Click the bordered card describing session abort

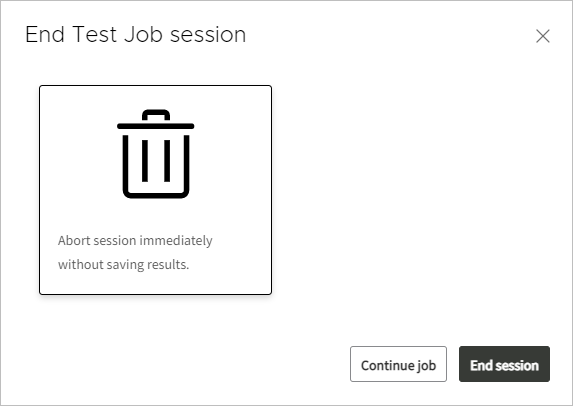point(156,190)
